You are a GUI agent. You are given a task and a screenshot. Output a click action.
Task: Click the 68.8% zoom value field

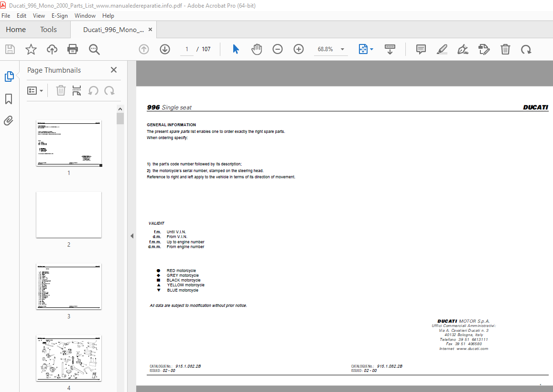(x=325, y=49)
